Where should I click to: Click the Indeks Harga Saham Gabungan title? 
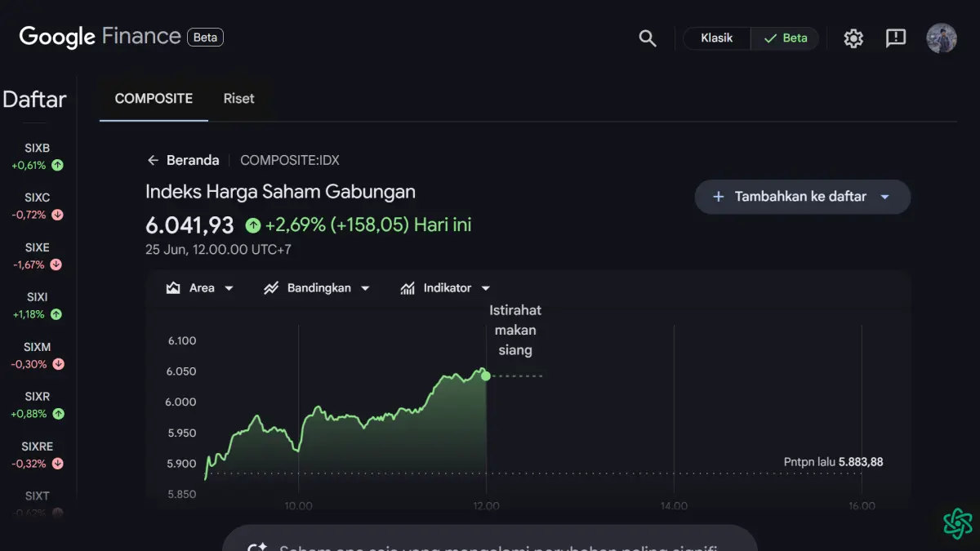pos(280,192)
